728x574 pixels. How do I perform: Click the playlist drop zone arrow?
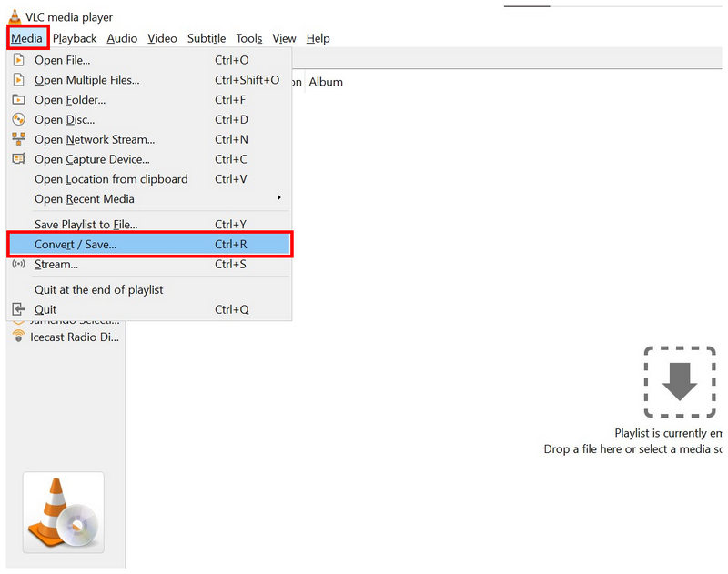[680, 383]
